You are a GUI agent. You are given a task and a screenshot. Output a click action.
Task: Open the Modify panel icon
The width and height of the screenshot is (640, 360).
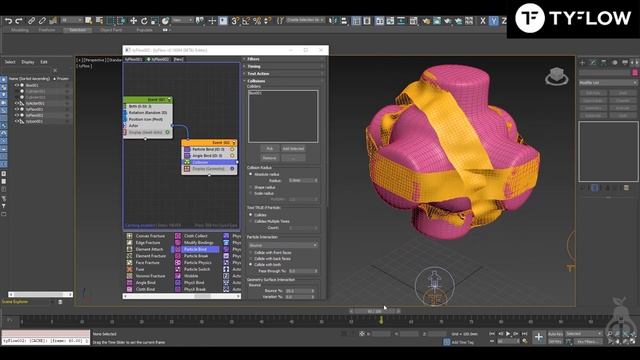pyautogui.click(x=593, y=62)
